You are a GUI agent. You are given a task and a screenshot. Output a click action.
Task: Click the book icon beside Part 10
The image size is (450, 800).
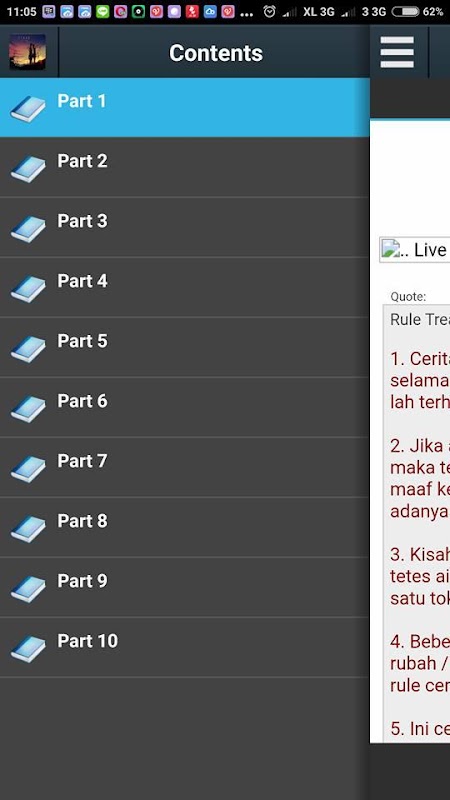(x=28, y=648)
